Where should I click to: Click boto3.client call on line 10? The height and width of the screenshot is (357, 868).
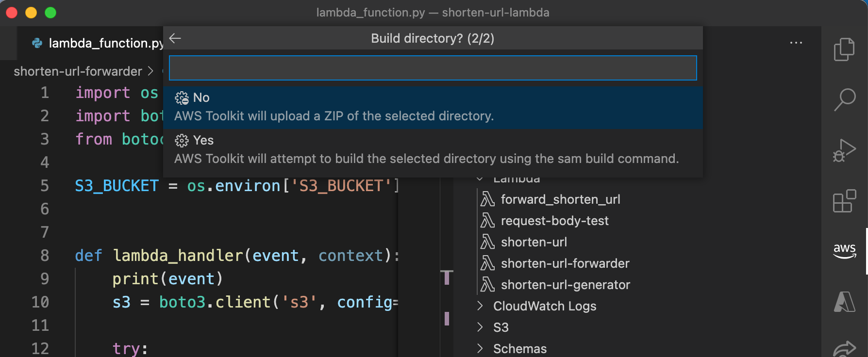point(215,302)
